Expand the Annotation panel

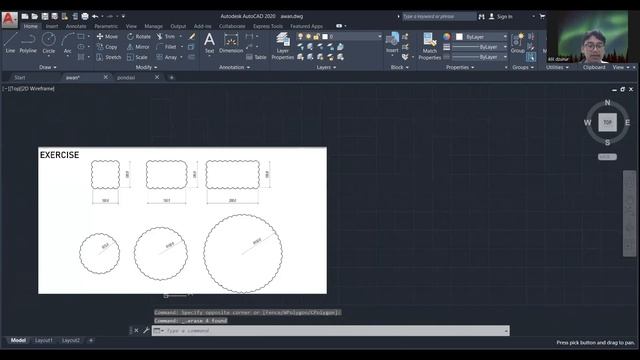(x=234, y=67)
